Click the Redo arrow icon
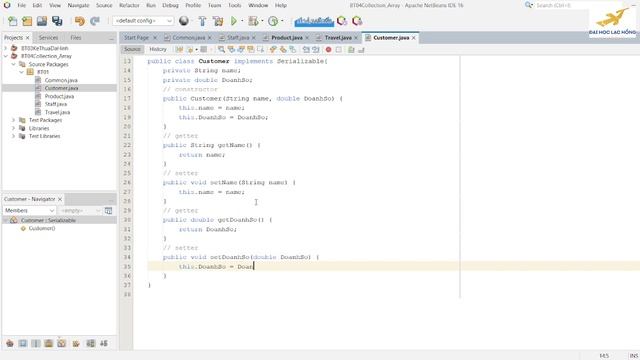 95,21
